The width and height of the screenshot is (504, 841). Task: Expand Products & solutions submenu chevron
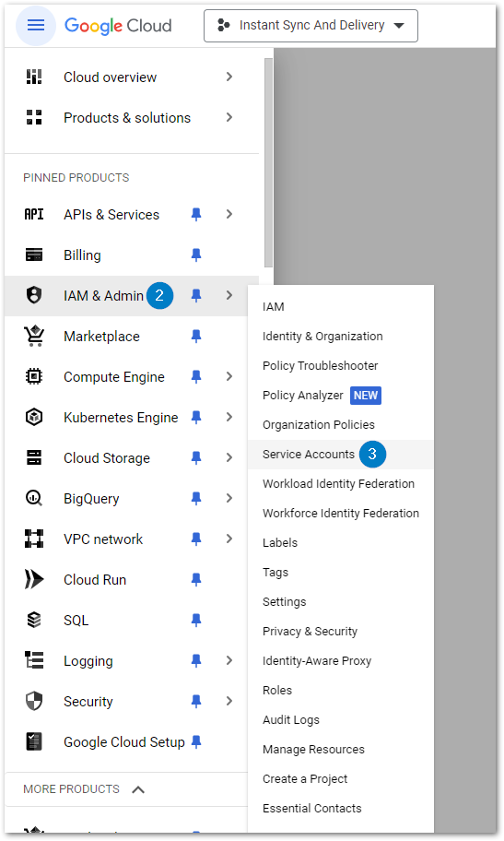point(229,117)
